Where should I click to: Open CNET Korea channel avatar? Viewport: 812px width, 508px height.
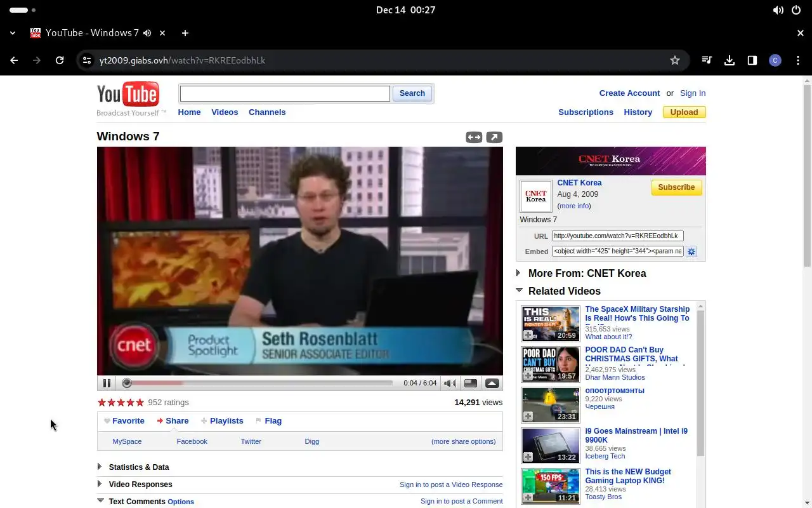click(536, 196)
